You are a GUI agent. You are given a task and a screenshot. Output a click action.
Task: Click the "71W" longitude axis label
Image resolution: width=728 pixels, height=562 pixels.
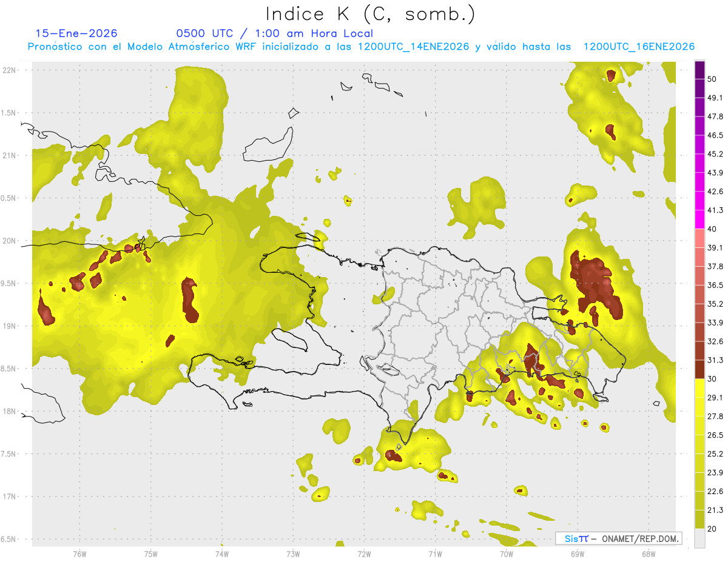(x=435, y=554)
